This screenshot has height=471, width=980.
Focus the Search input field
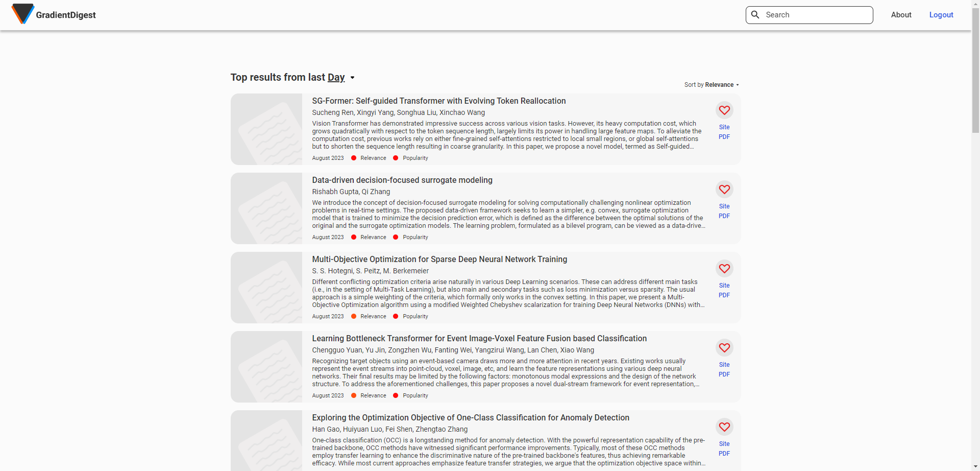coord(810,15)
